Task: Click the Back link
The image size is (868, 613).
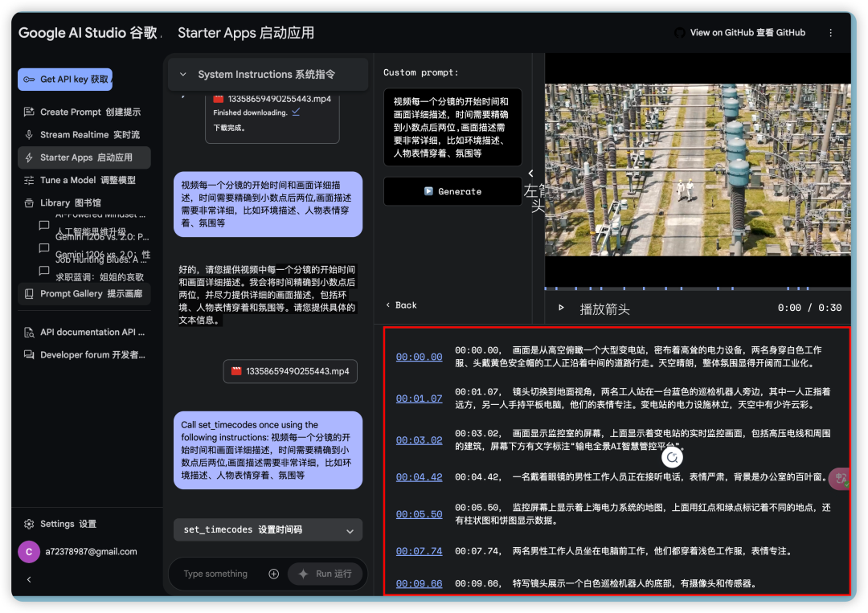Action: click(x=401, y=305)
